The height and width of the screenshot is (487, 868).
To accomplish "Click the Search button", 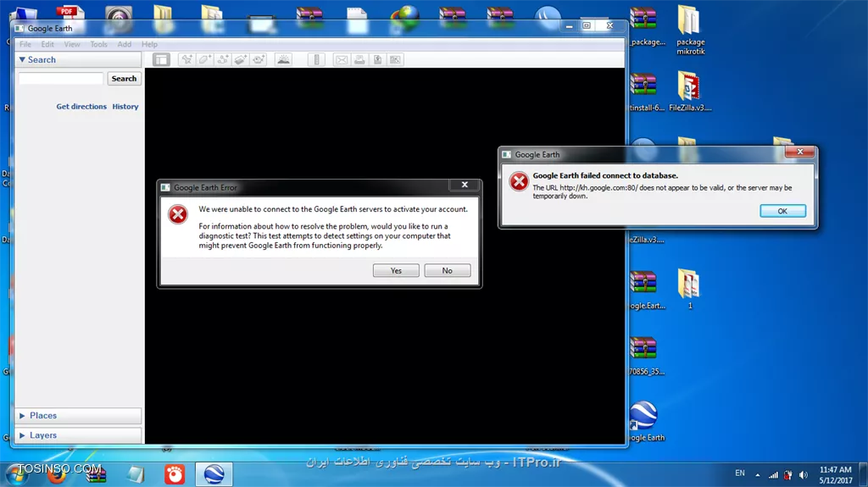I will coord(124,79).
